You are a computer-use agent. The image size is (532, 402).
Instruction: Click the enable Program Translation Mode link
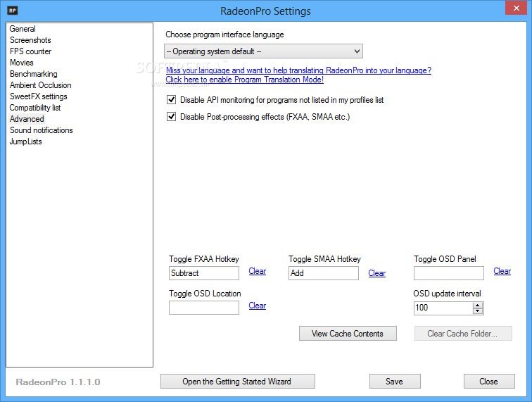(245, 80)
